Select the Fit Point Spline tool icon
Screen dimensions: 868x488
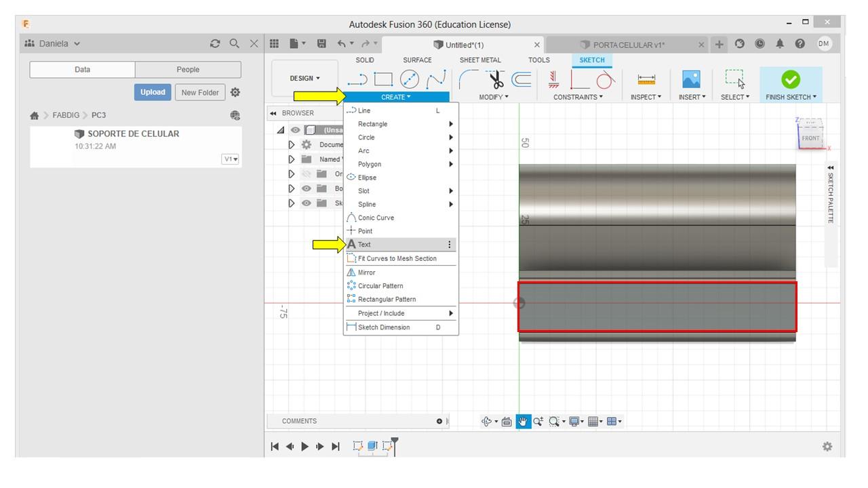pyautogui.click(x=435, y=79)
